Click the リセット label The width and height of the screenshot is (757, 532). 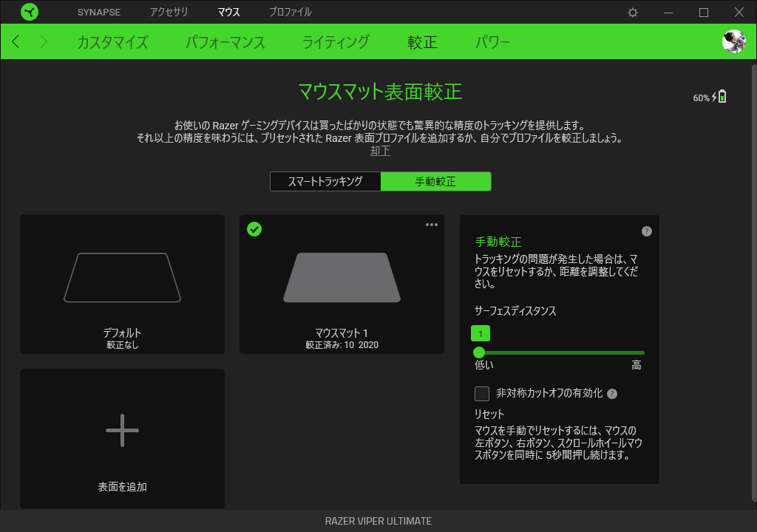[x=489, y=415]
